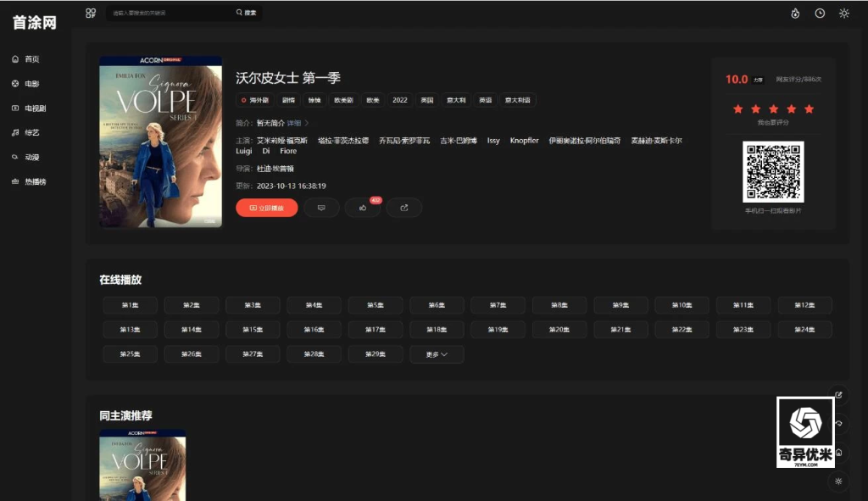Open actor 吉米·巴姆博 link
Viewport: 868px width, 501px height.
pos(459,141)
